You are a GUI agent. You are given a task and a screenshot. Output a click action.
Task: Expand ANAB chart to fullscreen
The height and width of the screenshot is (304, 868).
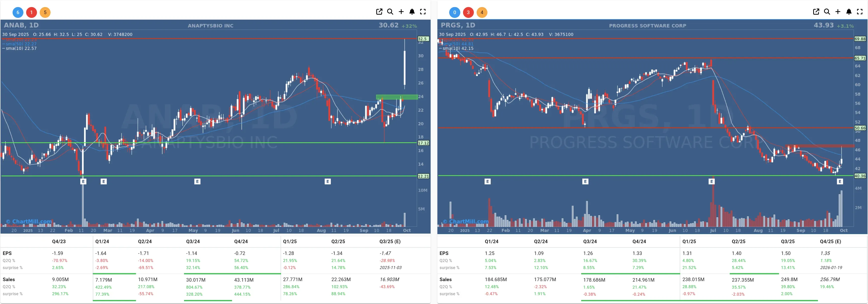[423, 12]
